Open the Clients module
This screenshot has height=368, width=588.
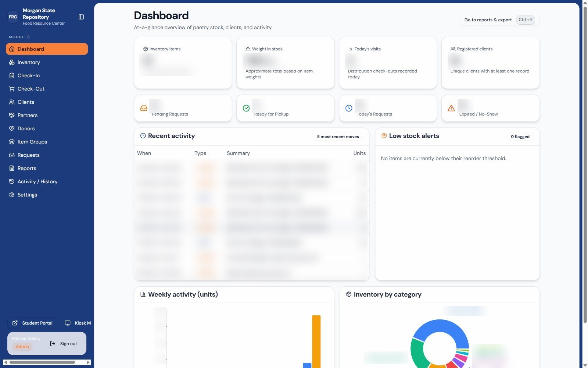[x=47, y=102]
